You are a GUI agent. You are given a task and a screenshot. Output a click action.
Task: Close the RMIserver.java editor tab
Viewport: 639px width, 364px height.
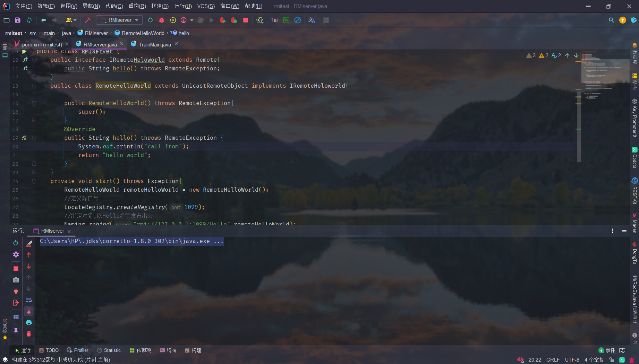(122, 44)
